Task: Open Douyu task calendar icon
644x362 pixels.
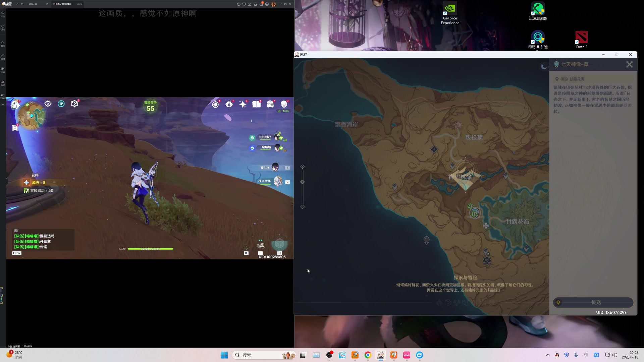Action: pyautogui.click(x=250, y=4)
